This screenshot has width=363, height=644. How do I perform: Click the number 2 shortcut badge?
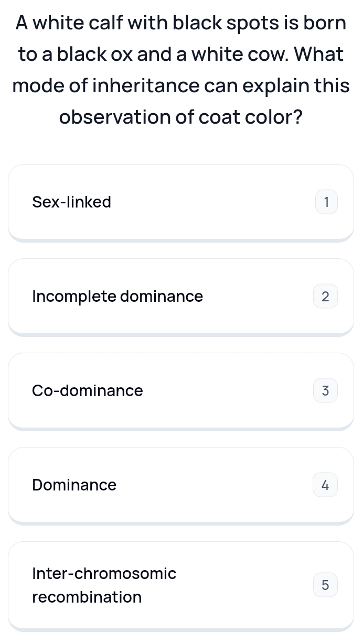[326, 297]
